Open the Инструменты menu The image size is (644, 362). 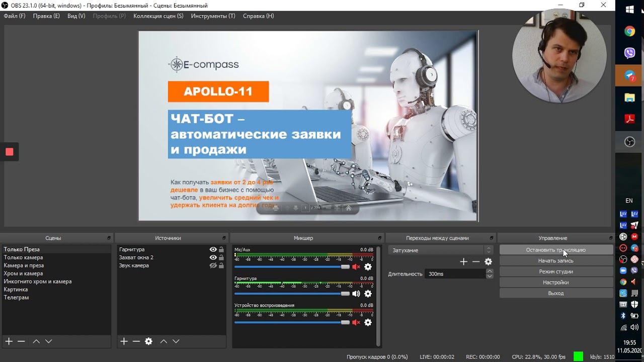[x=213, y=16]
